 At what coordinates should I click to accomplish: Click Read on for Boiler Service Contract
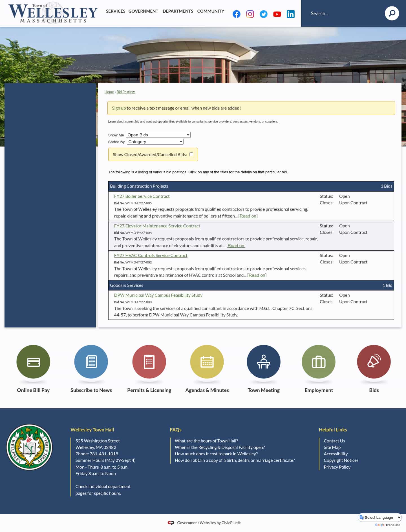point(248,216)
